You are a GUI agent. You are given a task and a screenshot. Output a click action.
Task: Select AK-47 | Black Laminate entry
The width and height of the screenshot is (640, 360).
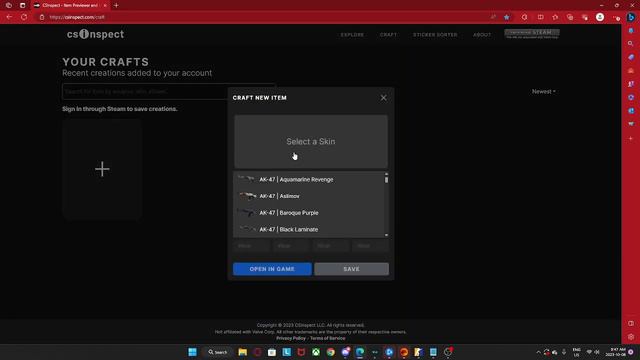coord(308,229)
